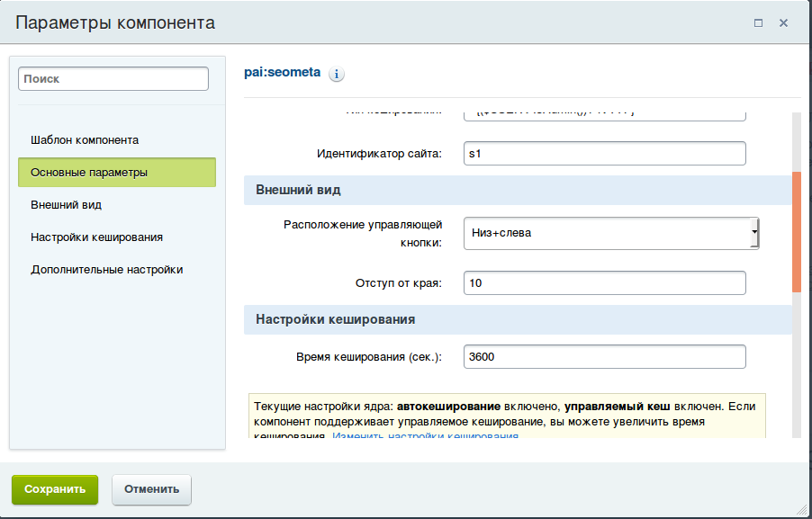Image resolution: width=812 pixels, height=519 pixels.
Task: Select Дополнительные настройки sidebar item
Action: coord(107,269)
